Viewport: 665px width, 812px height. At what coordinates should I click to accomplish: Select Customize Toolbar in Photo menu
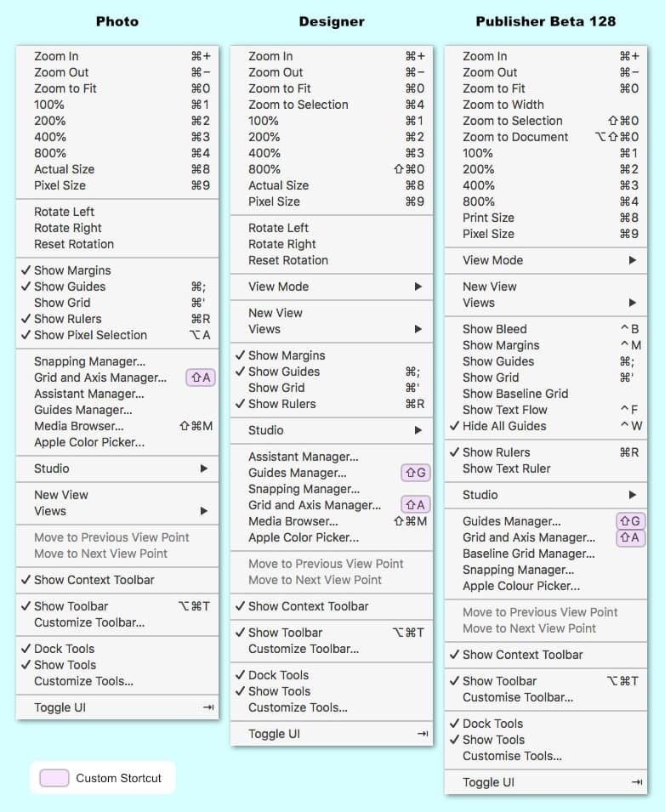tap(117, 622)
